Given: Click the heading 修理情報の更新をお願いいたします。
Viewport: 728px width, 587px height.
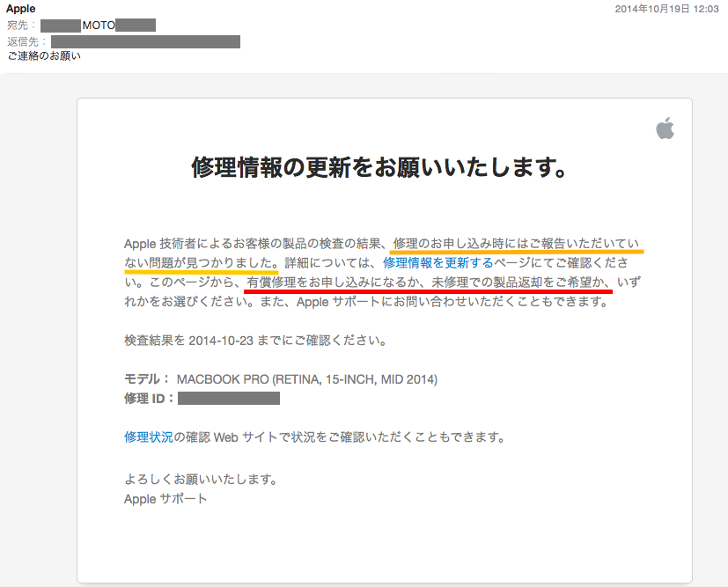Looking at the screenshot, I should 379,167.
